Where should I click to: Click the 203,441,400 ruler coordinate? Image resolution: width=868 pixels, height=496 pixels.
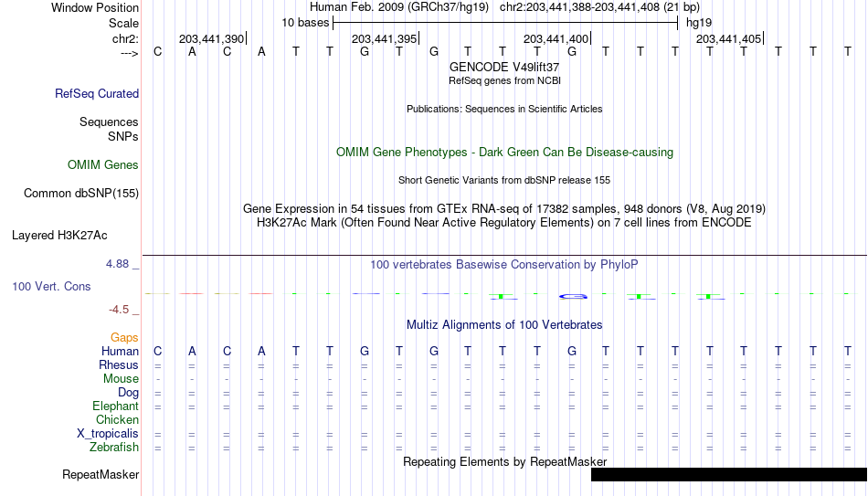coord(556,38)
